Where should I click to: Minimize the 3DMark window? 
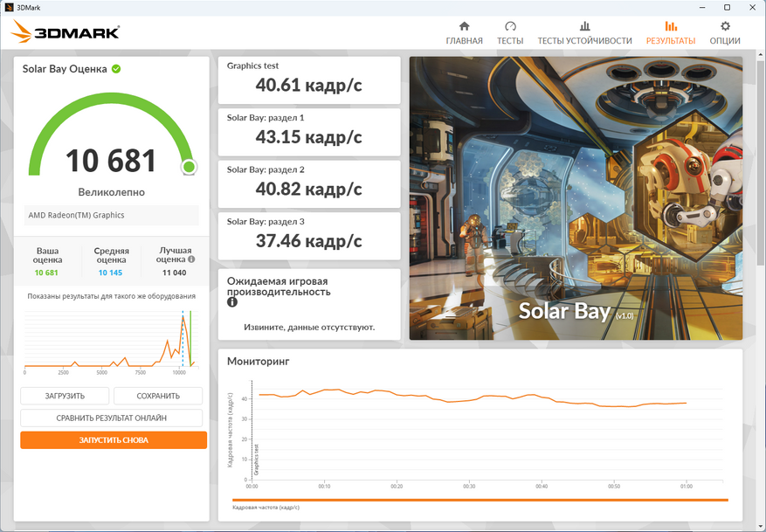[702, 7]
